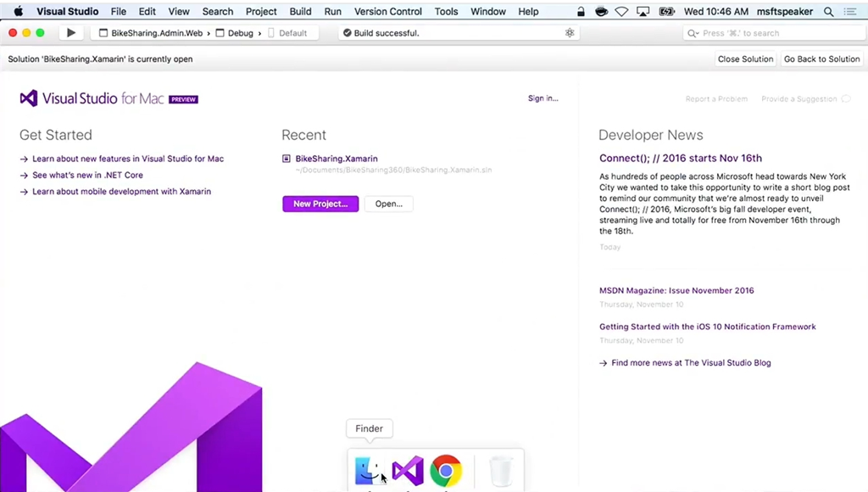Open the Search menu
This screenshot has height=492, width=868.
tap(218, 11)
